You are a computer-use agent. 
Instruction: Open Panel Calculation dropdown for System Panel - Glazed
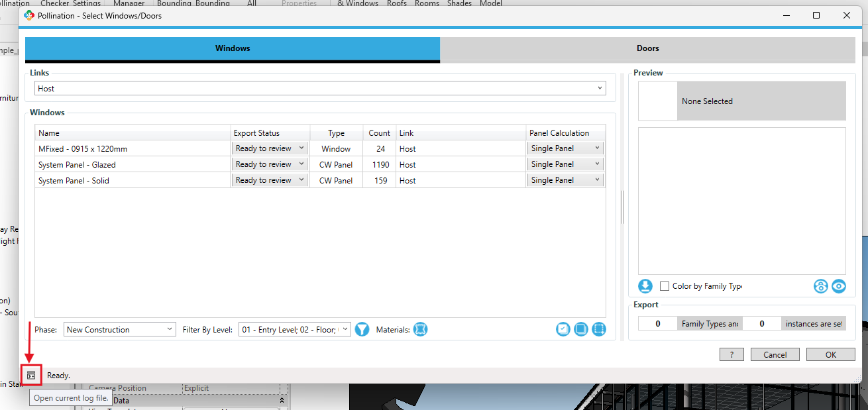(565, 164)
